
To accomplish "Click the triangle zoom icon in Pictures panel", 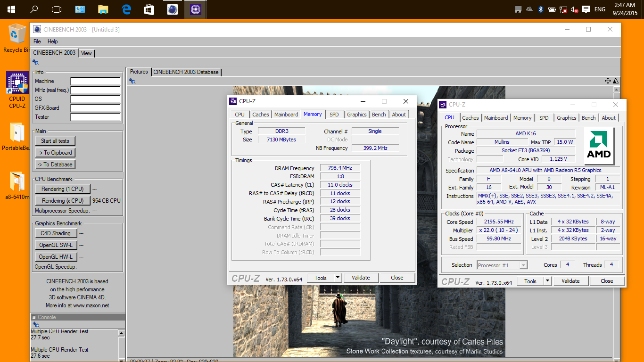I will pos(616,81).
